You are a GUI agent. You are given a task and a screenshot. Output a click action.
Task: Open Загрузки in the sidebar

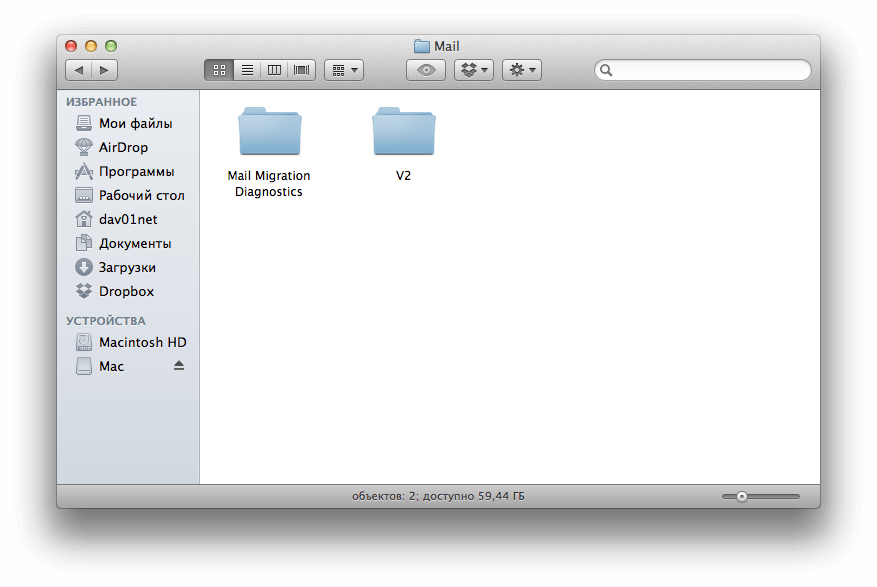click(128, 267)
